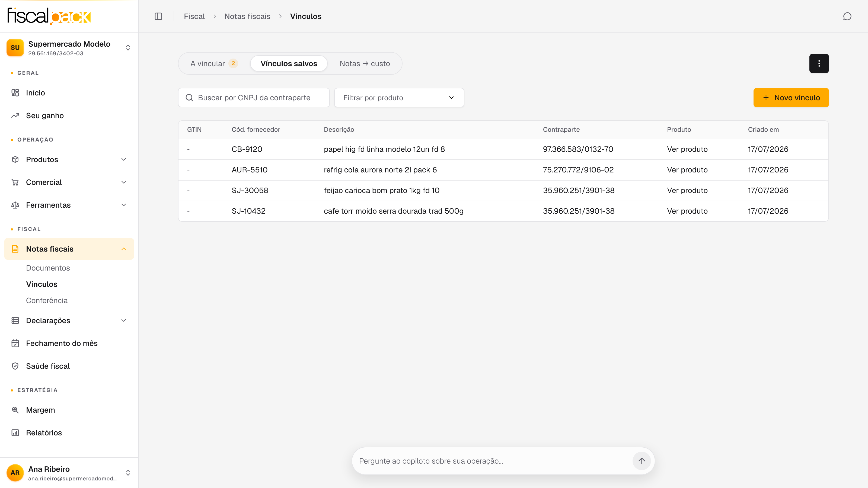Open Filtrar por produto dropdown
This screenshot has width=868, height=488.
[x=399, y=98]
